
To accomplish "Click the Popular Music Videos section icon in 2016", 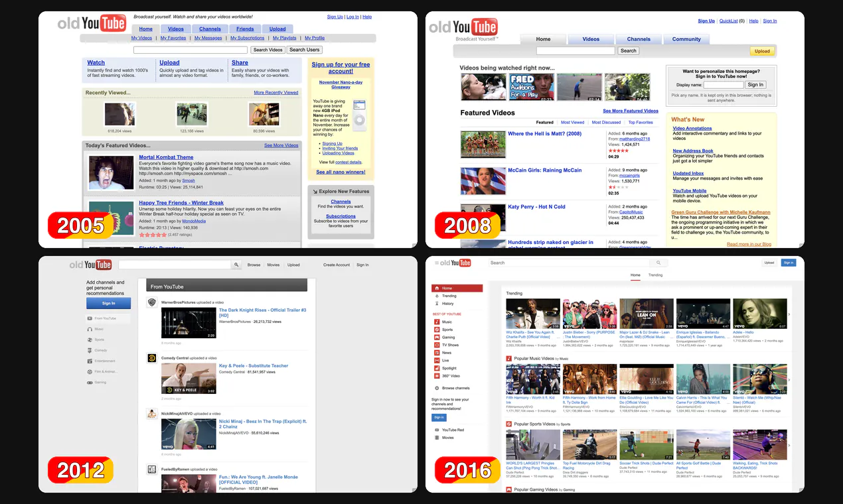I will point(509,358).
